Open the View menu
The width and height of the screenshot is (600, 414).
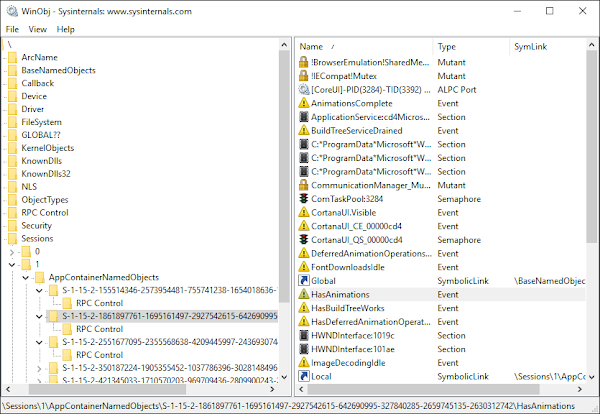point(38,29)
